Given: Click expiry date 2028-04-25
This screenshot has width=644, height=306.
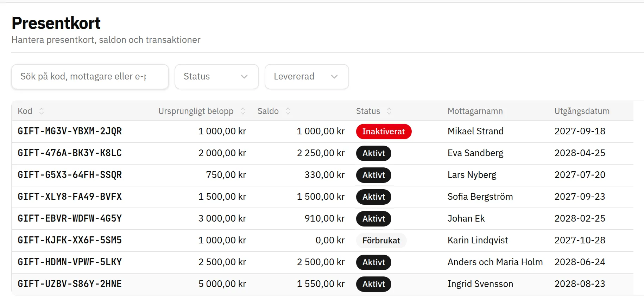Looking at the screenshot, I should (580, 153).
